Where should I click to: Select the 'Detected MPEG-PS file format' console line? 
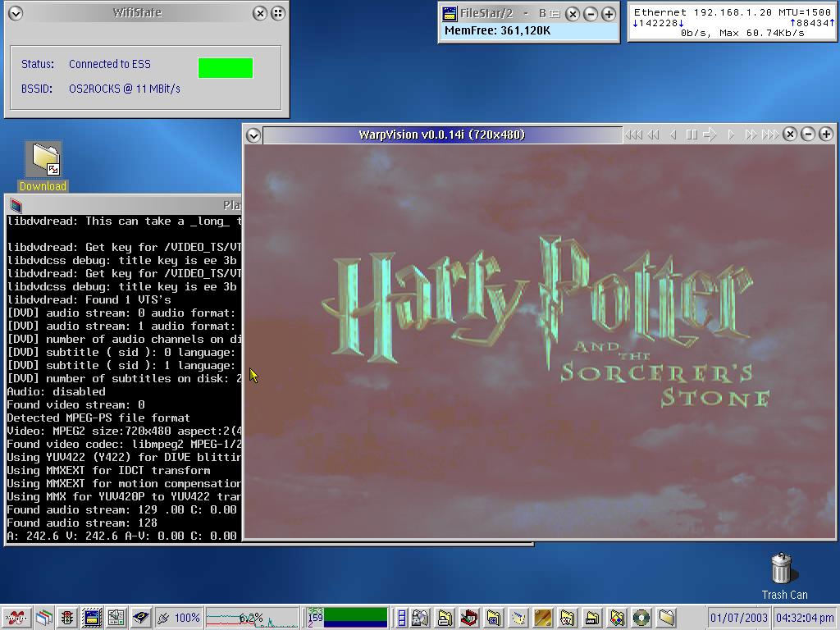coord(98,418)
